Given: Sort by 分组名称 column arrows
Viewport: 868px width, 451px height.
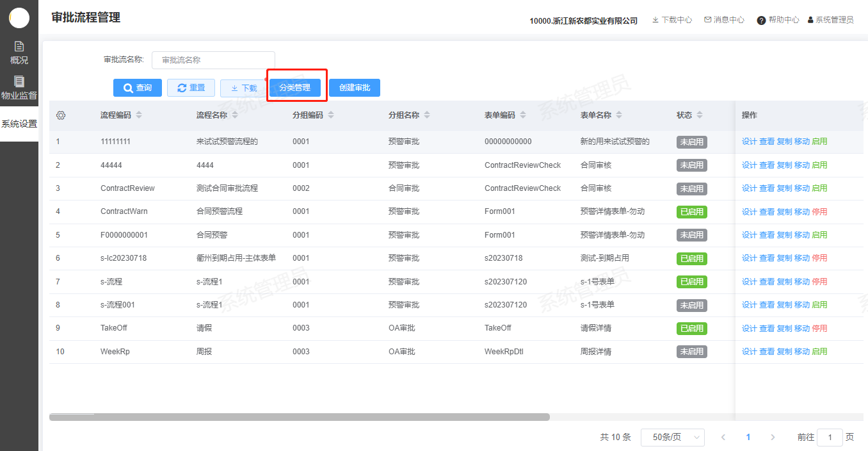Looking at the screenshot, I should click(x=427, y=115).
